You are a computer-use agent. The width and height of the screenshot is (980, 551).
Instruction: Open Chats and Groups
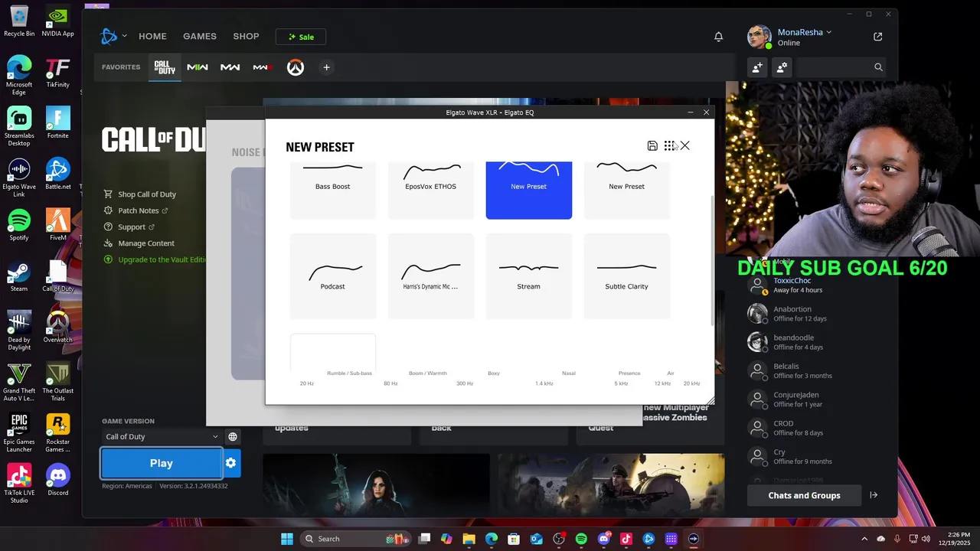804,495
